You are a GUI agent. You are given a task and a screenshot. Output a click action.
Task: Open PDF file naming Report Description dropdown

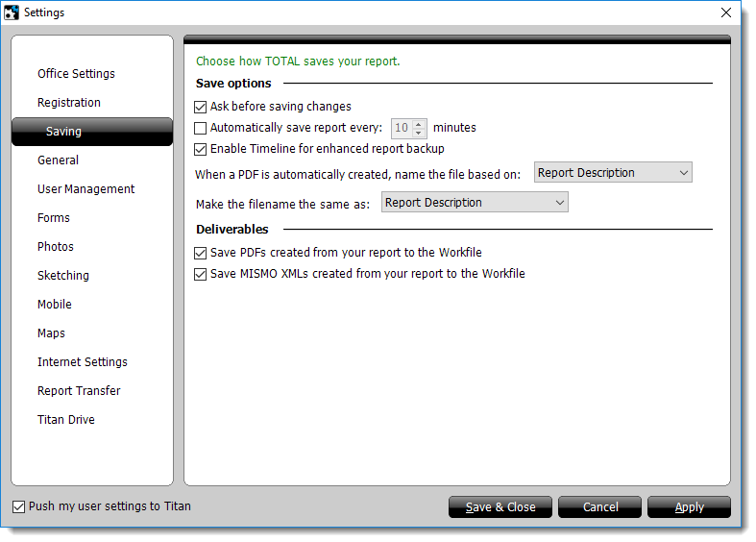pos(613,173)
